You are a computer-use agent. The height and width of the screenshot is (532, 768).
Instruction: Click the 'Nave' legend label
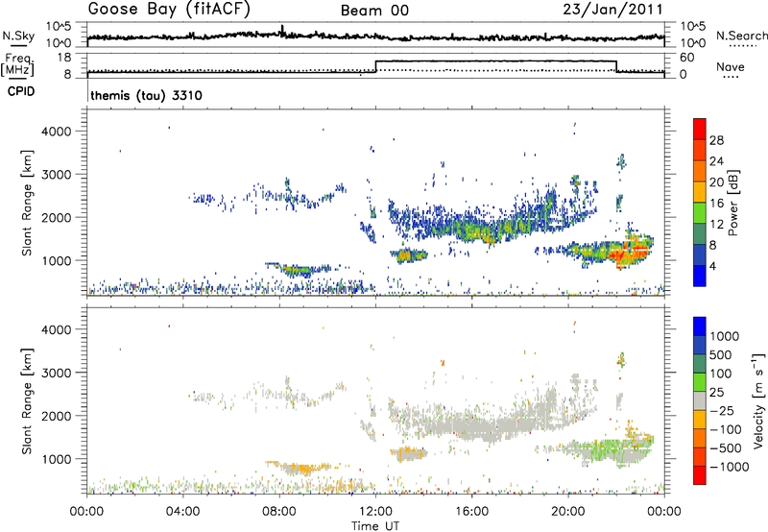731,66
